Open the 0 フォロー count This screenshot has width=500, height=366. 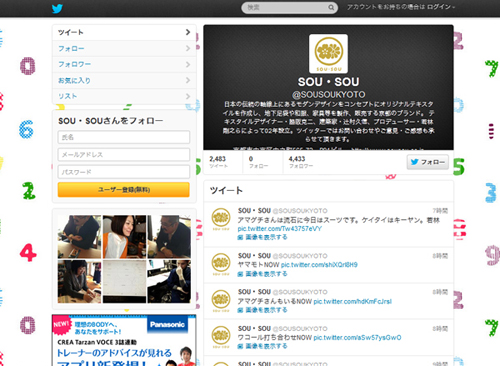coord(258,162)
